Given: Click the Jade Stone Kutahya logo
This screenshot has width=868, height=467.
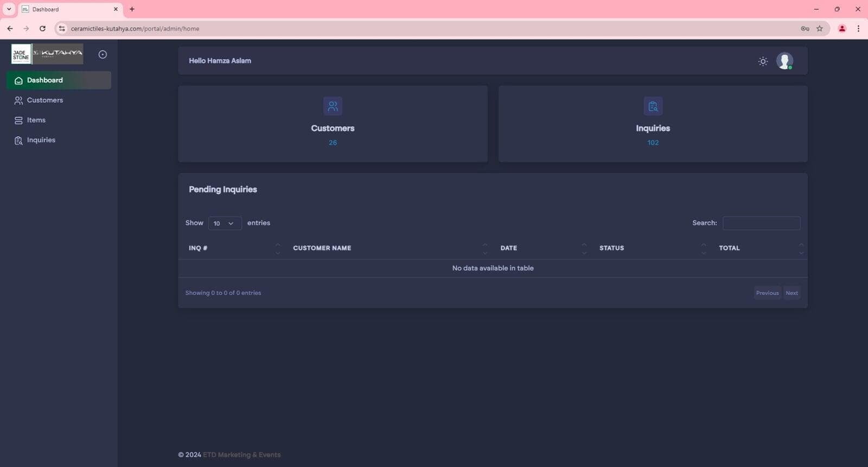Looking at the screenshot, I should point(47,54).
